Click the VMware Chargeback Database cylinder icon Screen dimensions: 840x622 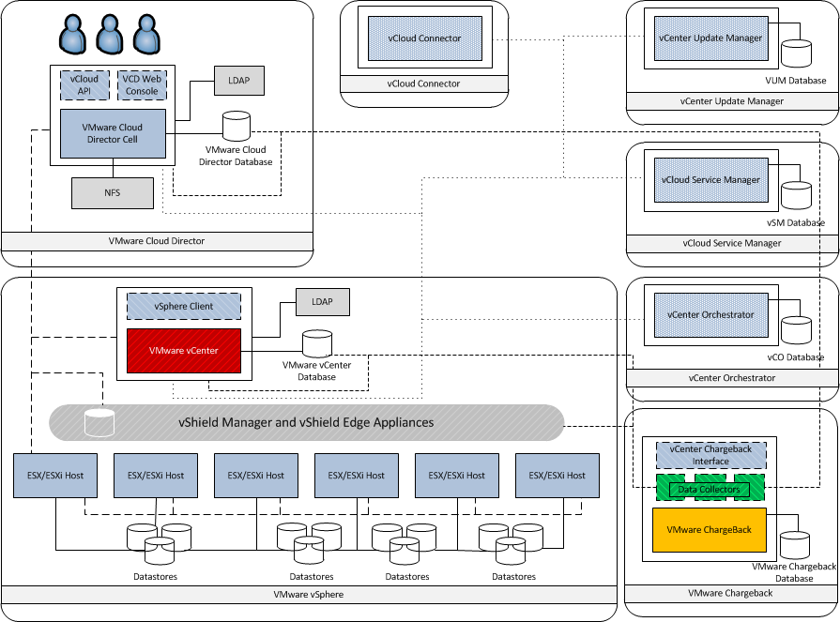[794, 545]
